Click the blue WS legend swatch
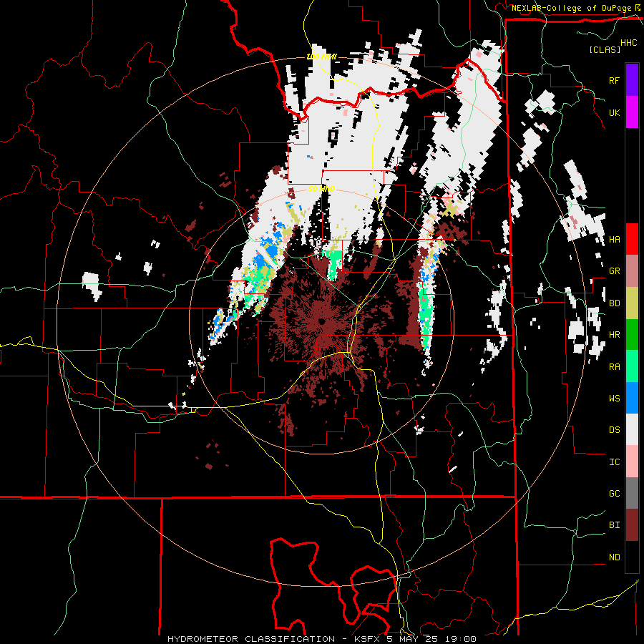 coord(632,398)
